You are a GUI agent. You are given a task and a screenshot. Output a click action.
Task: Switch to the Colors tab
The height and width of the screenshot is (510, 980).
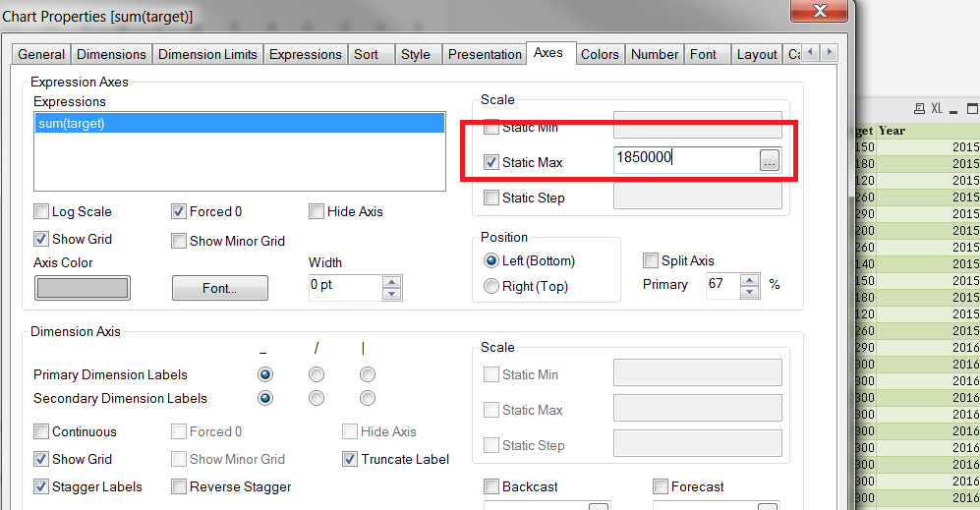click(x=600, y=54)
